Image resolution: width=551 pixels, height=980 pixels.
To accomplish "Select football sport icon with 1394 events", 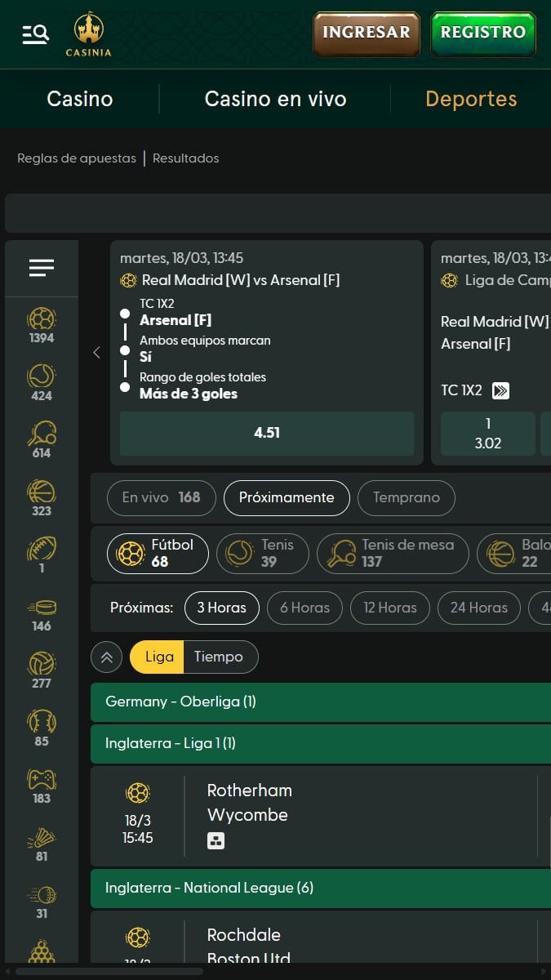I will point(42,325).
